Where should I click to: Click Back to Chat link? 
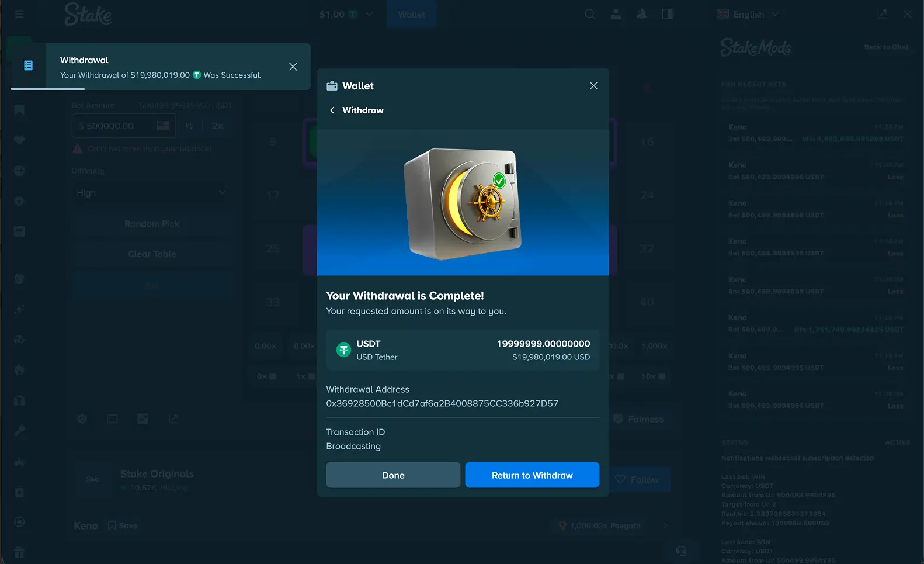886,47
